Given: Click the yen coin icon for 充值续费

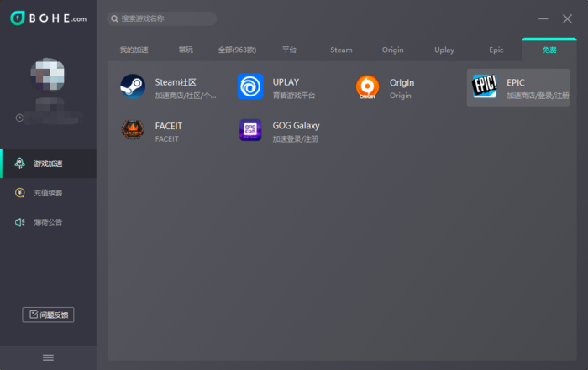Looking at the screenshot, I should (19, 192).
